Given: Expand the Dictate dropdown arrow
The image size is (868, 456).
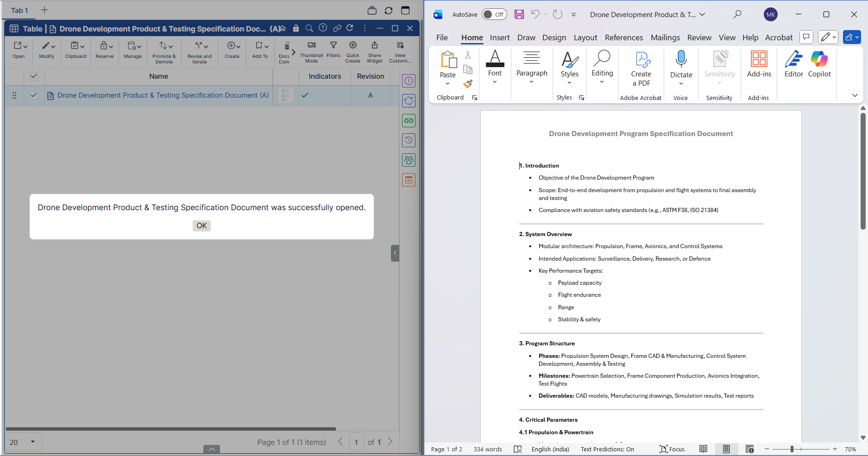Looking at the screenshot, I should click(x=681, y=84).
